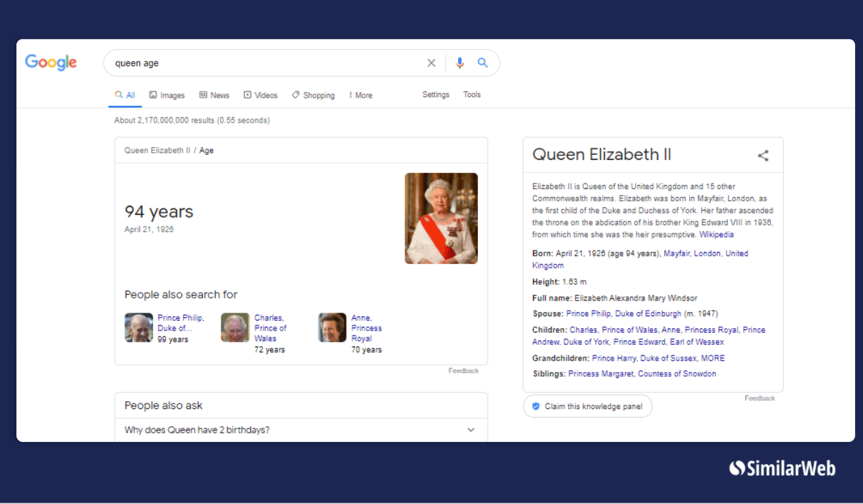Click the 'April 21, 1926' date under 94 years
The image size is (863, 504).
pos(149,230)
